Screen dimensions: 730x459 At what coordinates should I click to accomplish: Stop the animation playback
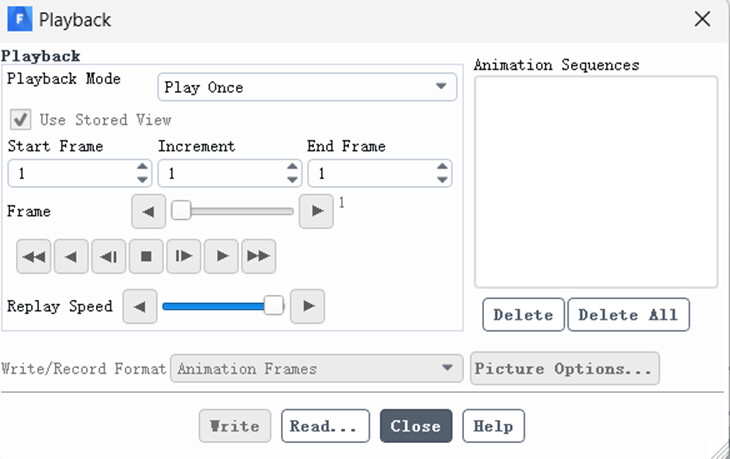point(146,257)
